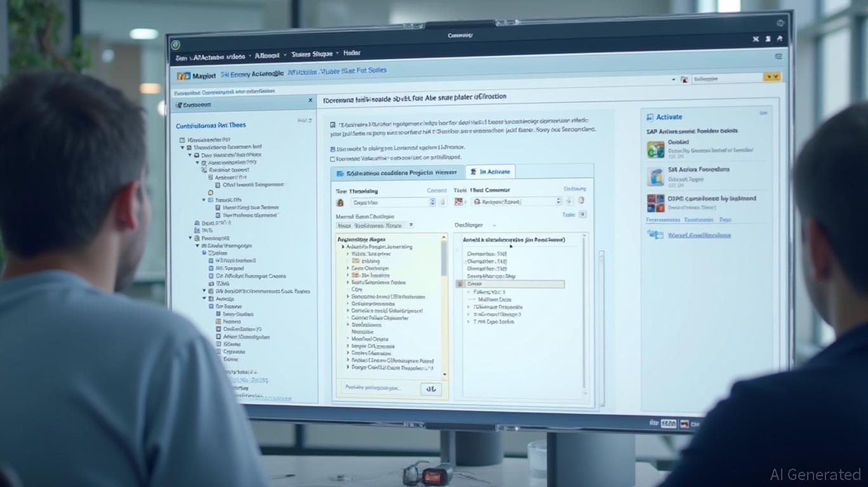Expand the first item in the yellow list tree

tap(343, 247)
